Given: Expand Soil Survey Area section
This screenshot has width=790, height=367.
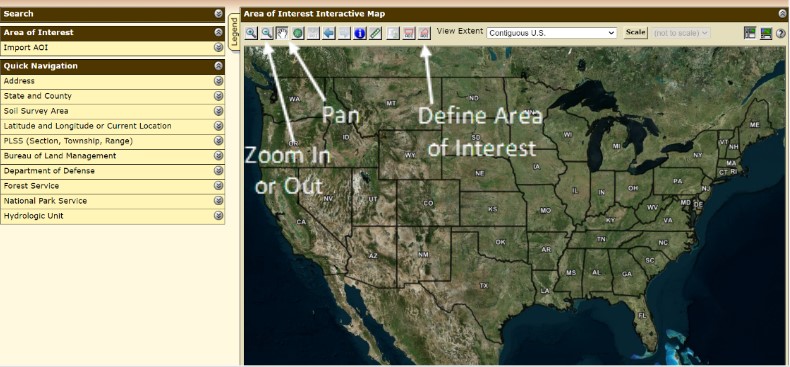Looking at the screenshot, I should click(112, 111).
